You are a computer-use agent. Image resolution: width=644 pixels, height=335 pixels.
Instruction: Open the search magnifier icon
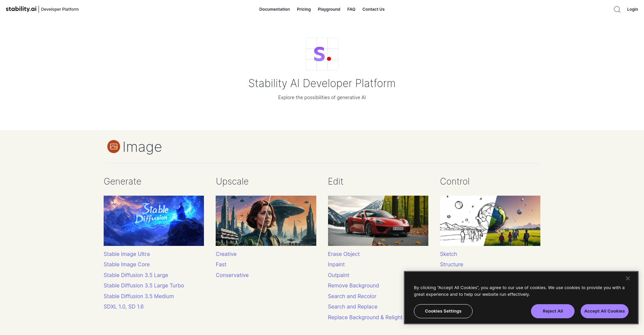pos(617,9)
